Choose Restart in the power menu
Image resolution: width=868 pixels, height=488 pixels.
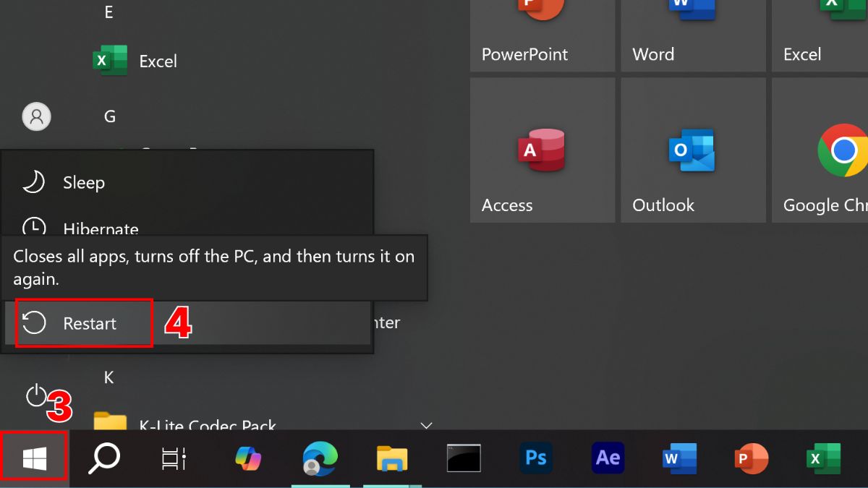[187, 323]
